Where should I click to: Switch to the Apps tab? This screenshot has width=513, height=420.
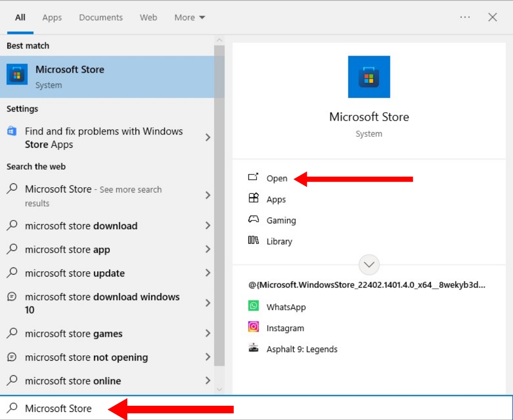52,18
